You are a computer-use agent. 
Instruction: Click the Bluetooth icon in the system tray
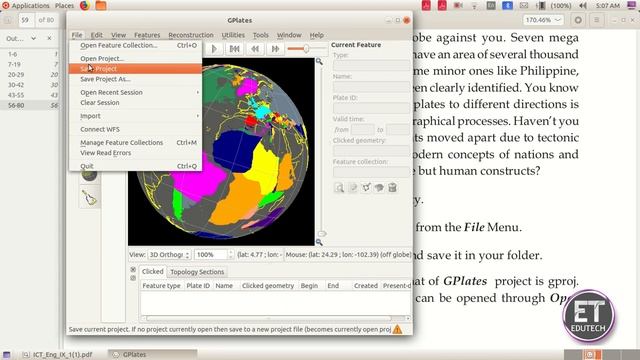click(x=507, y=5)
